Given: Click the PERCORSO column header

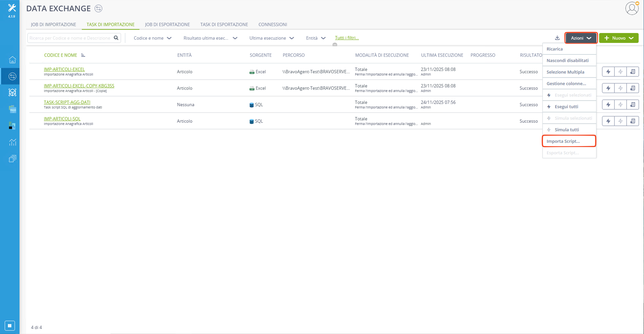Looking at the screenshot, I should coord(293,55).
